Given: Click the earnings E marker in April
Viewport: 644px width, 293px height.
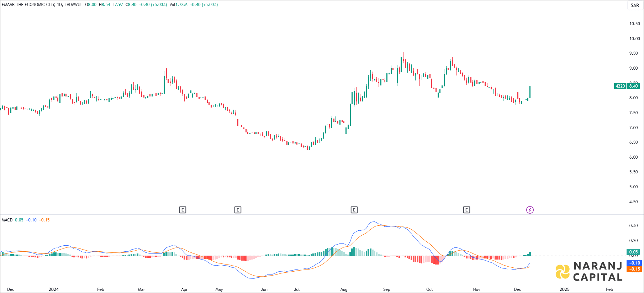Looking at the screenshot, I should point(183,210).
